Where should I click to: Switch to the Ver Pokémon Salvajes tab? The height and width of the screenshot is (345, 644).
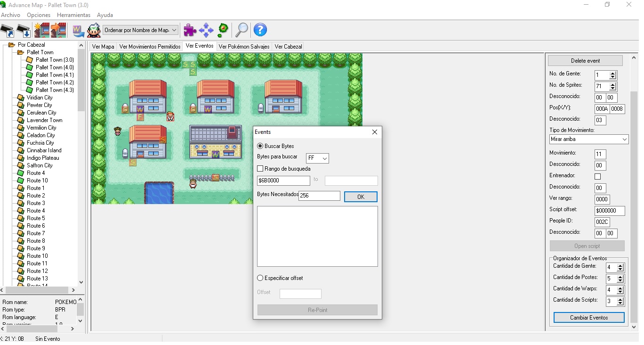tap(244, 47)
